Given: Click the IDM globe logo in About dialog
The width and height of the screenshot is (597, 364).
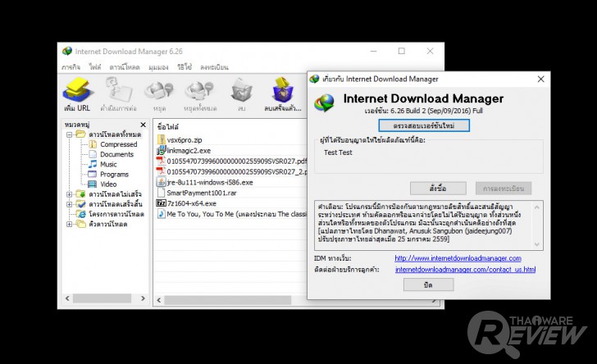Looking at the screenshot, I should 324,102.
